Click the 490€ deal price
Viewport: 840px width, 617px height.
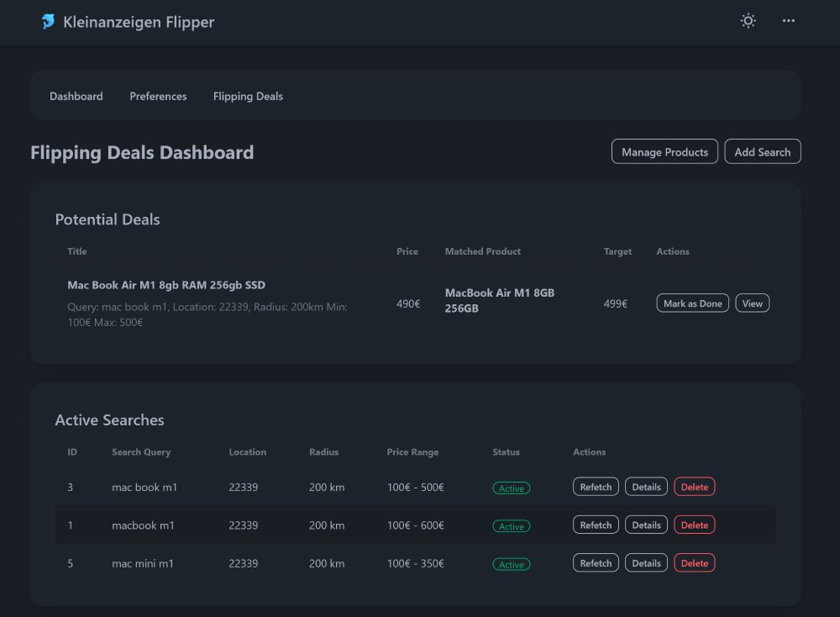tap(407, 304)
